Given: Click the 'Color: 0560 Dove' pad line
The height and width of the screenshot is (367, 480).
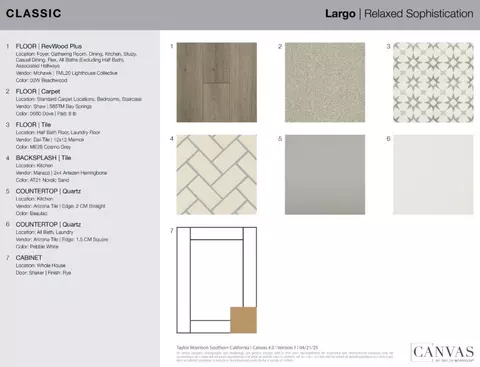Looking at the screenshot, I should [x=46, y=114].
